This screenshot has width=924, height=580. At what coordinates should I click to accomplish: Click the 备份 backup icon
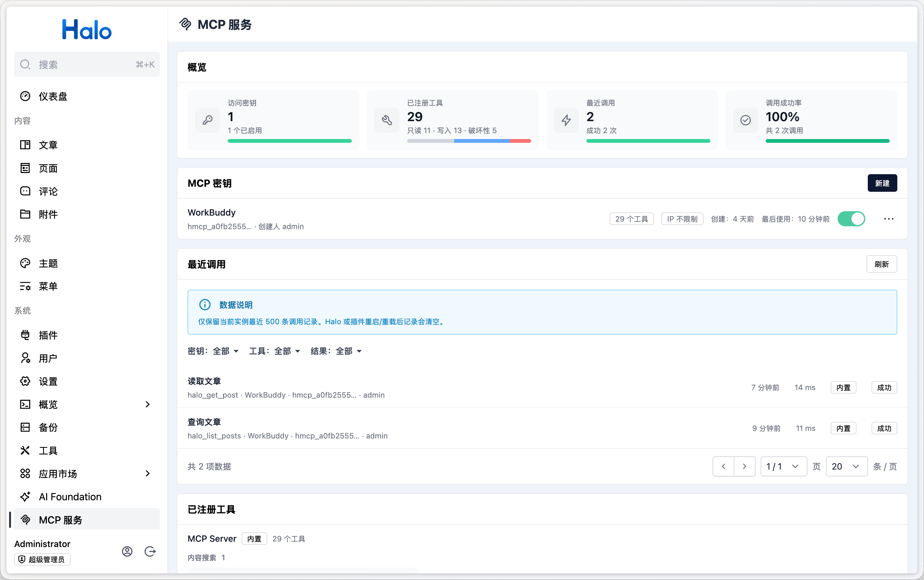coord(25,427)
